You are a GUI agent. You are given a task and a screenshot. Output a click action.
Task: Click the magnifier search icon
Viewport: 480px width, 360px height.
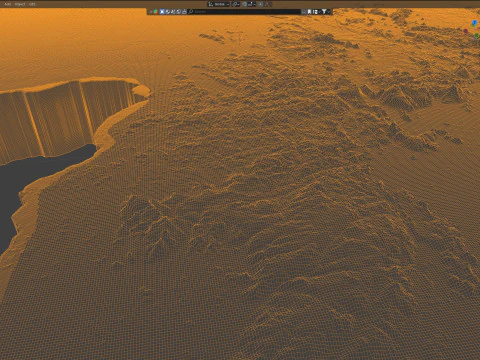(191, 12)
